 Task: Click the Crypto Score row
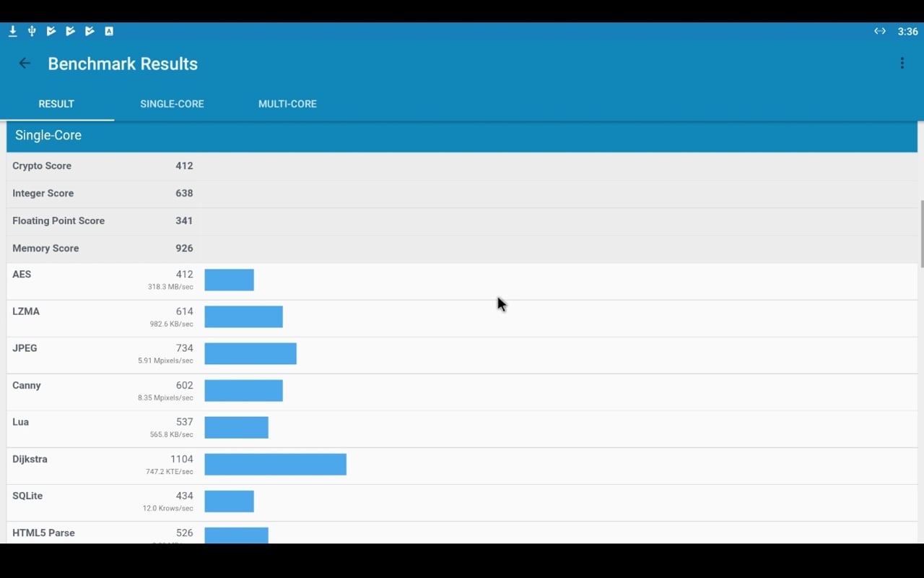[x=101, y=165]
